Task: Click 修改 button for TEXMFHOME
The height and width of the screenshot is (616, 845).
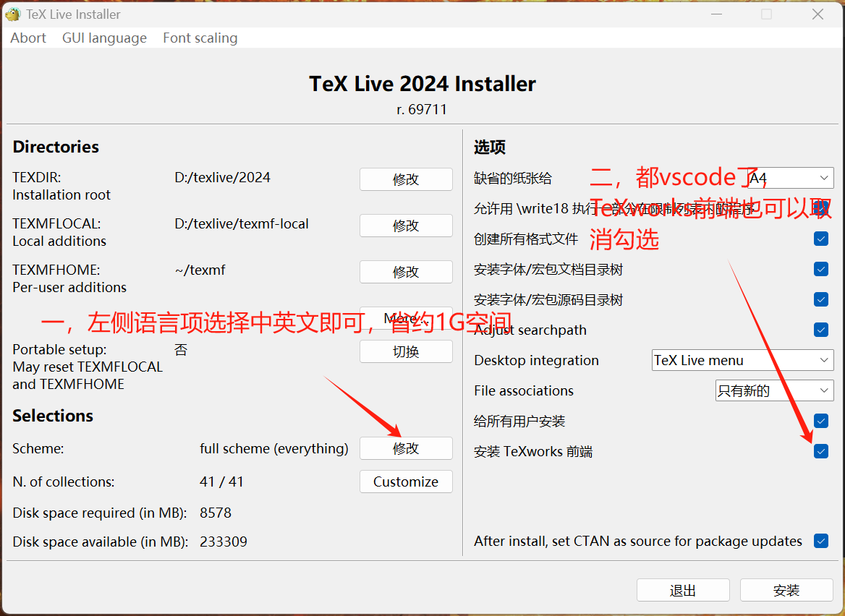Action: tap(406, 272)
